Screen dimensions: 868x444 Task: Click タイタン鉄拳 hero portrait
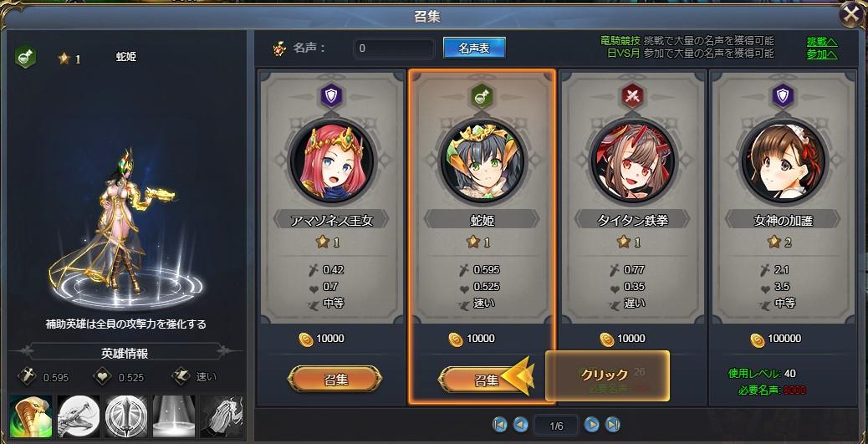point(631,161)
